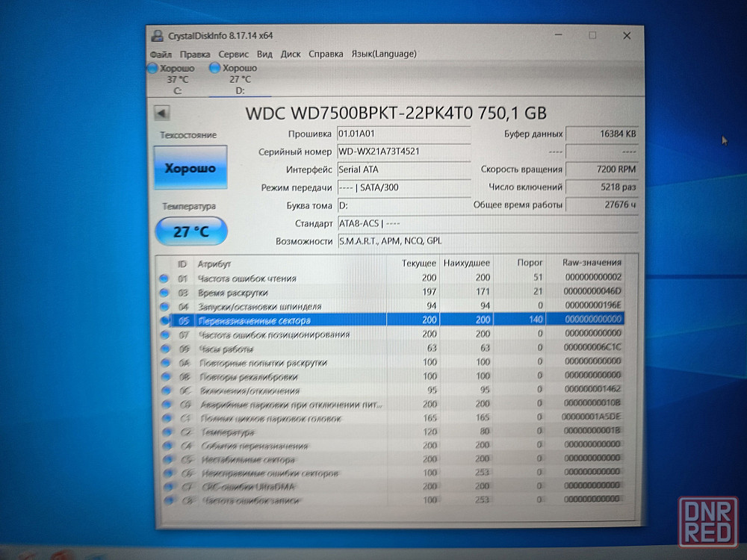Click status circle for C7 CRC-ошибки UltraDMA

click(169, 487)
